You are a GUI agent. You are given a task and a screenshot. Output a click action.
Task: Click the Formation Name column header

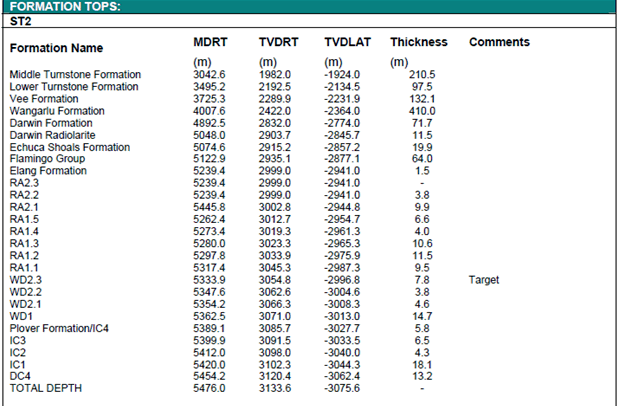(57, 47)
